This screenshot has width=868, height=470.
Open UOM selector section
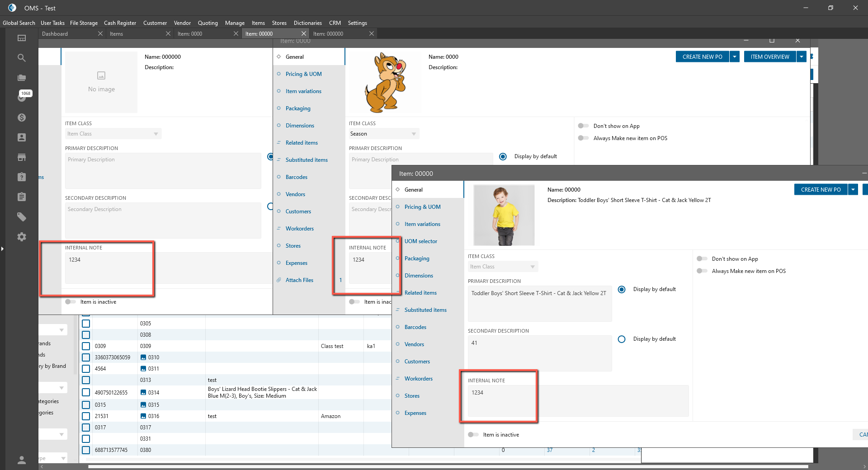421,241
